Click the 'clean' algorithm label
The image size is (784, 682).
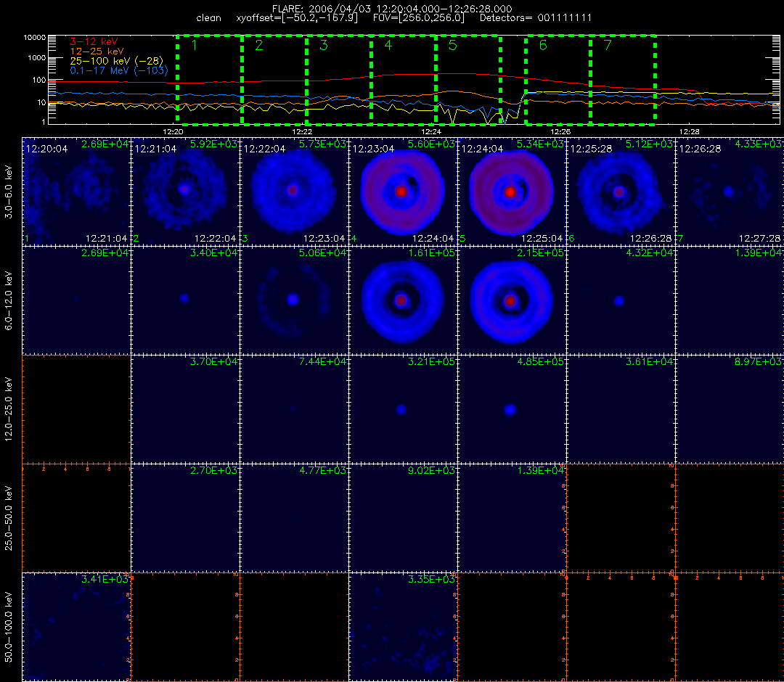[x=208, y=18]
